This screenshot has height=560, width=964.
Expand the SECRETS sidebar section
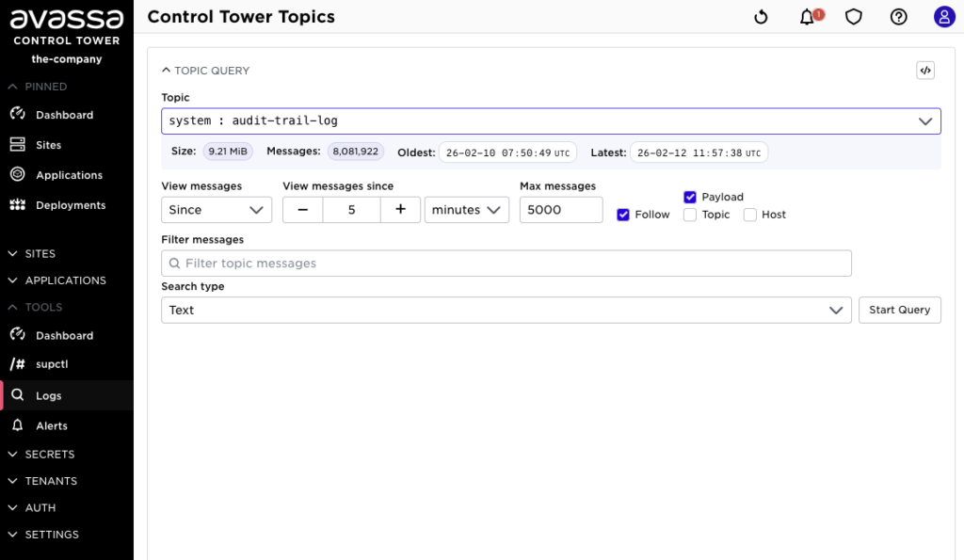pos(41,455)
